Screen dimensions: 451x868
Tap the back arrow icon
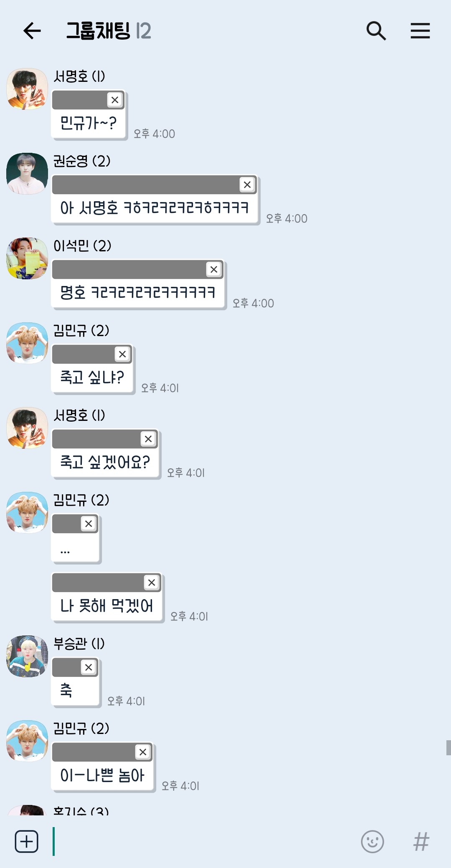(32, 31)
